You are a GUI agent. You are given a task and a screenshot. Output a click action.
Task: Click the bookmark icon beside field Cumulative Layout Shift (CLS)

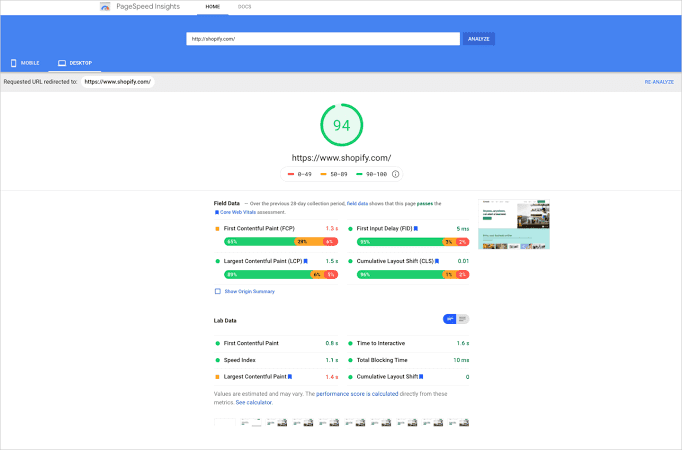point(437,261)
